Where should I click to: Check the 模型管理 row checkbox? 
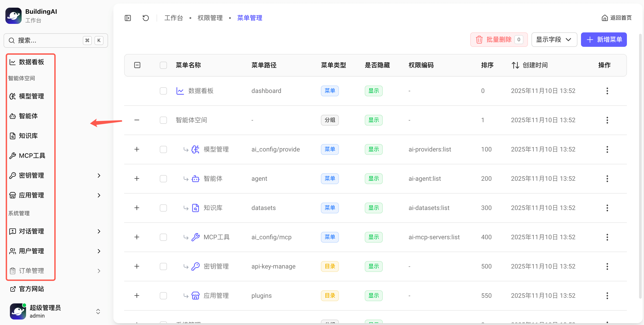point(163,149)
